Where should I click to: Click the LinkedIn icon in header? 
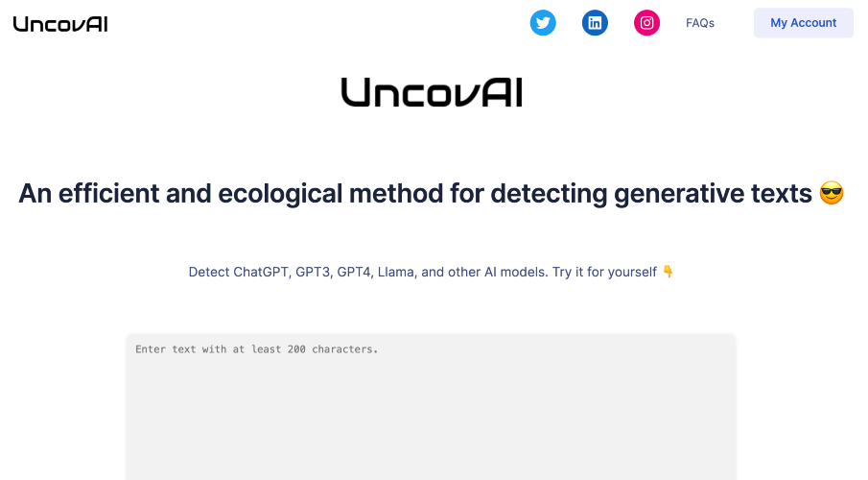(595, 23)
